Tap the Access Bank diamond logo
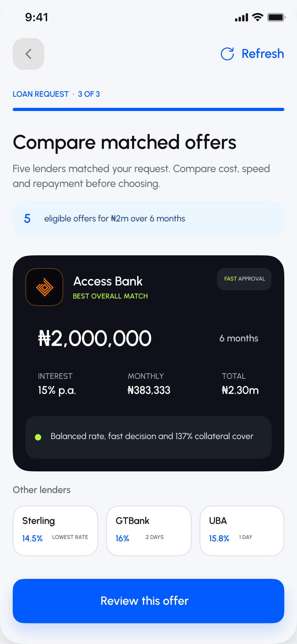 pyautogui.click(x=45, y=287)
